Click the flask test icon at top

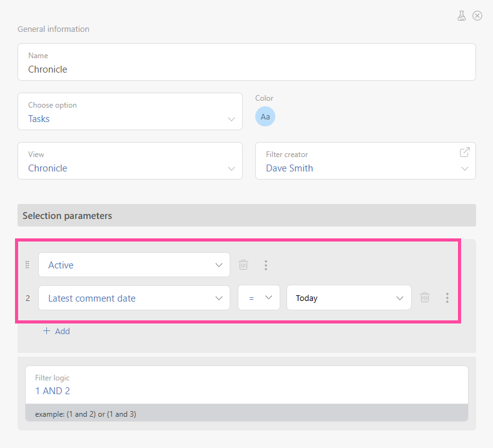[462, 16]
